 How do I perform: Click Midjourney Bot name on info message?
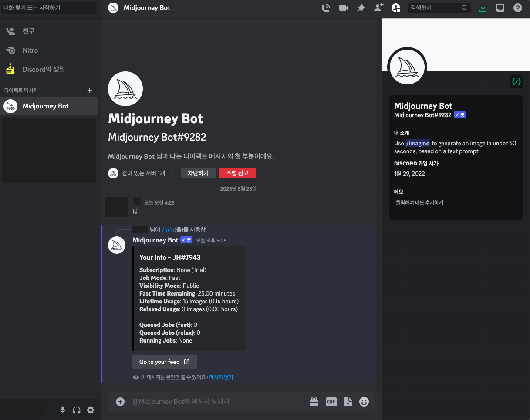pos(155,240)
